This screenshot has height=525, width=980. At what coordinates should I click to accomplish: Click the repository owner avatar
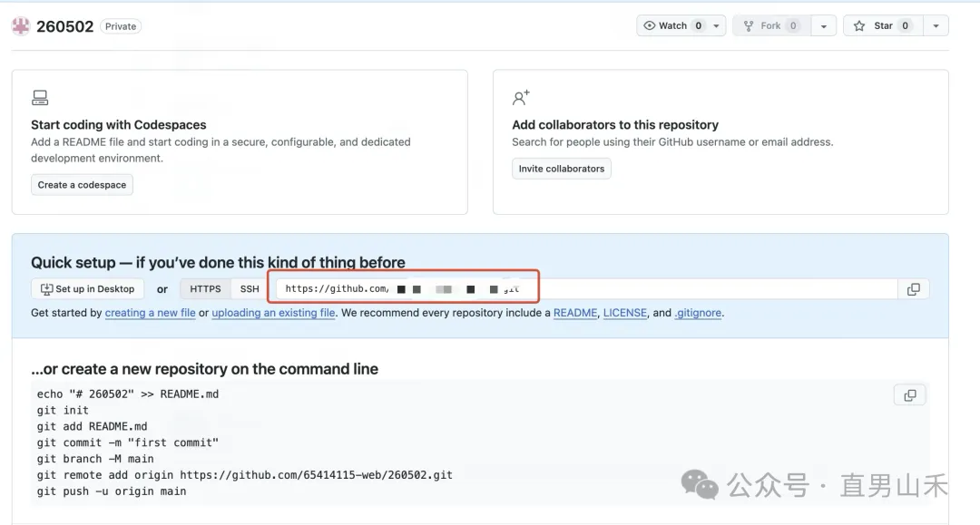[x=21, y=26]
